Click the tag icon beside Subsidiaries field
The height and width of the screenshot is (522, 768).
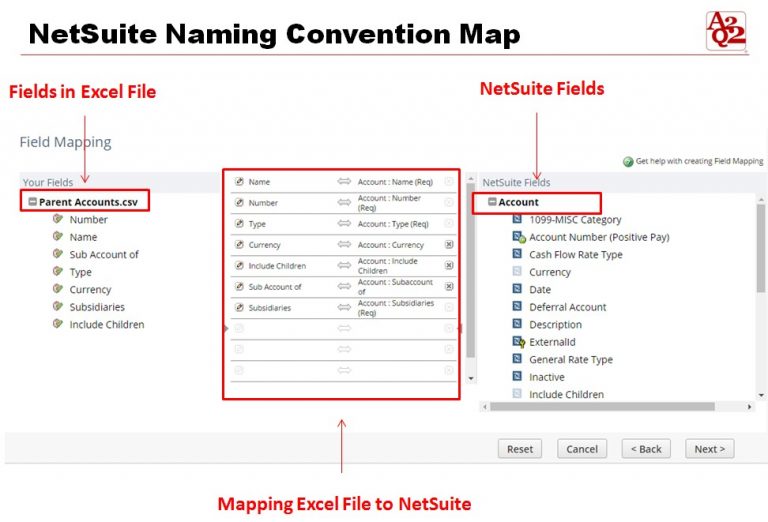pos(58,306)
